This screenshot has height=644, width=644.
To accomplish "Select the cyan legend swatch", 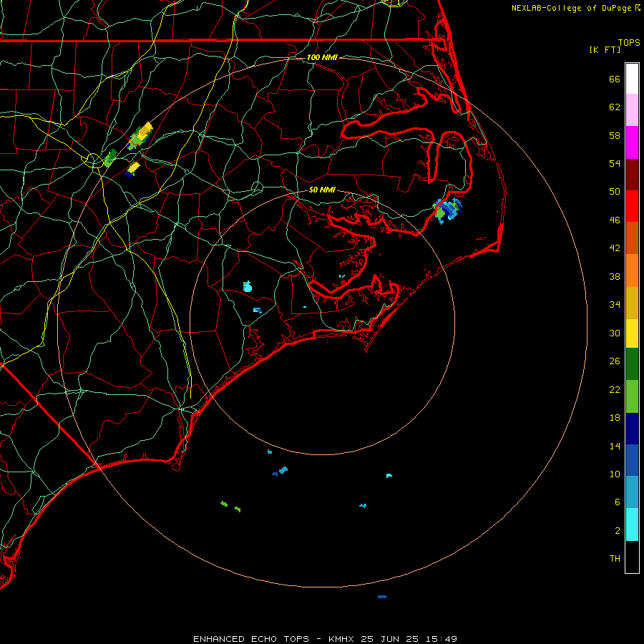I will pos(632,525).
